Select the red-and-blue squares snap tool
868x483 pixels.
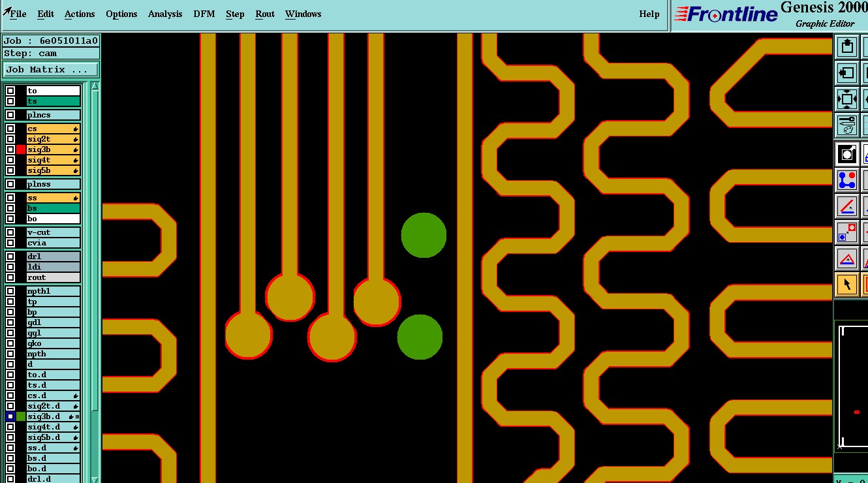pos(846,232)
